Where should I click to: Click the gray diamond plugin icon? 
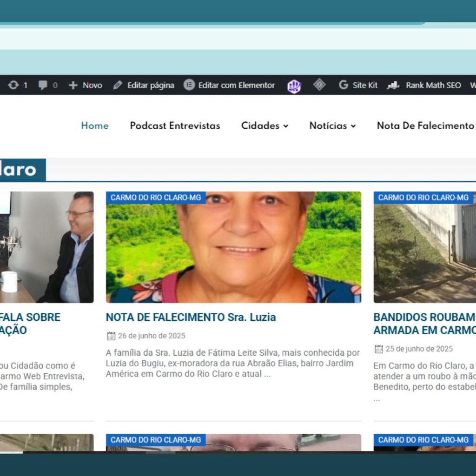tap(319, 85)
